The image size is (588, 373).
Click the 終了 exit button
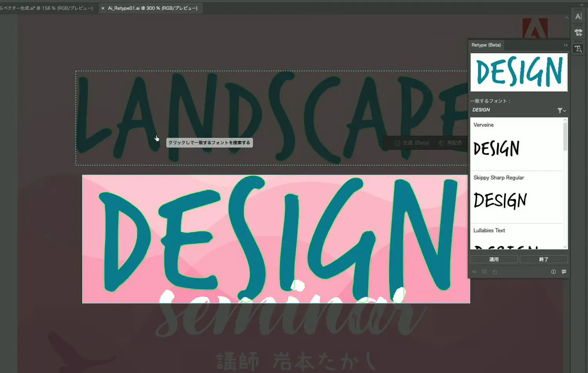coord(543,259)
